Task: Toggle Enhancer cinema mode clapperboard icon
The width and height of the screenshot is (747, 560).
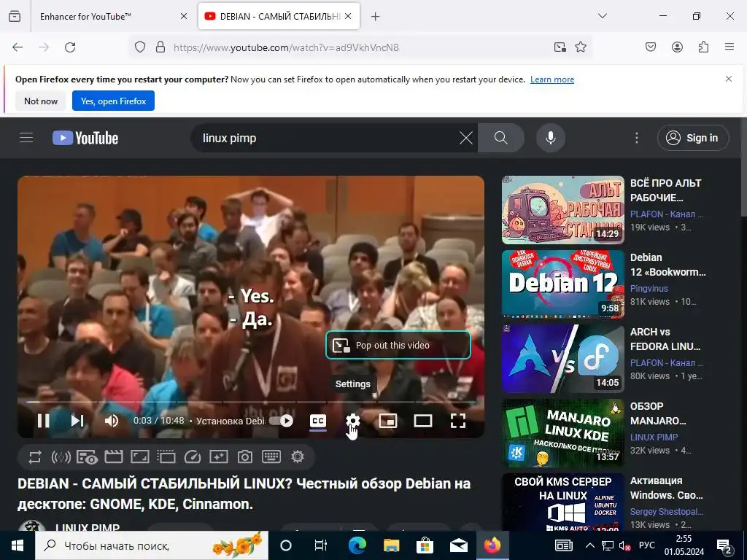Action: [114, 457]
